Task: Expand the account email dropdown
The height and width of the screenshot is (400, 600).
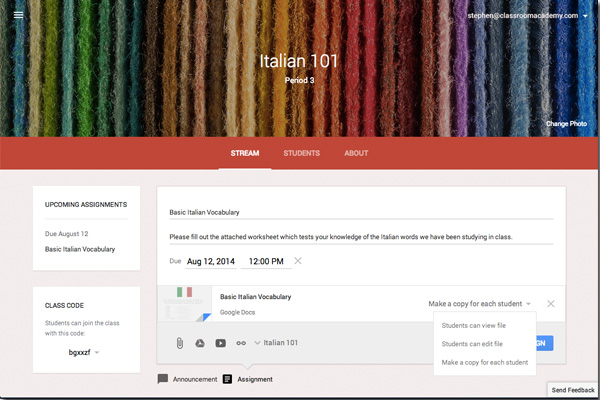Action: click(585, 16)
